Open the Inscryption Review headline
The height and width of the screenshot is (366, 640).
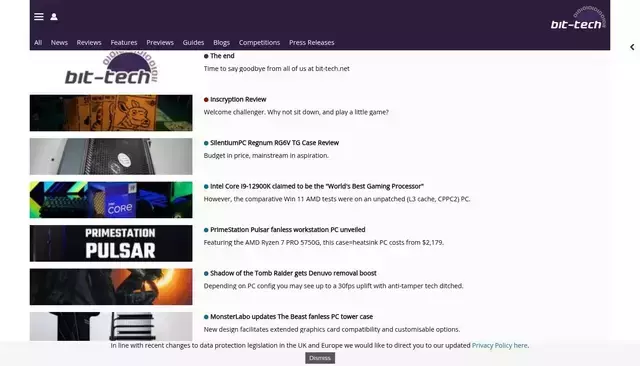click(238, 99)
